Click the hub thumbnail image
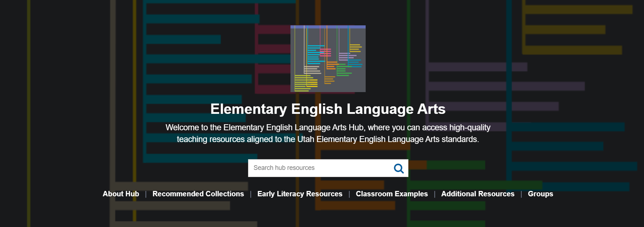The width and height of the screenshot is (644, 227). click(328, 59)
